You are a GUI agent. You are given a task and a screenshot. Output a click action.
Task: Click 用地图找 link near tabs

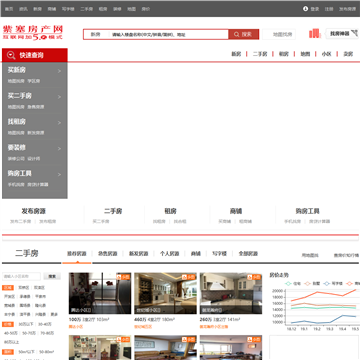310,255
